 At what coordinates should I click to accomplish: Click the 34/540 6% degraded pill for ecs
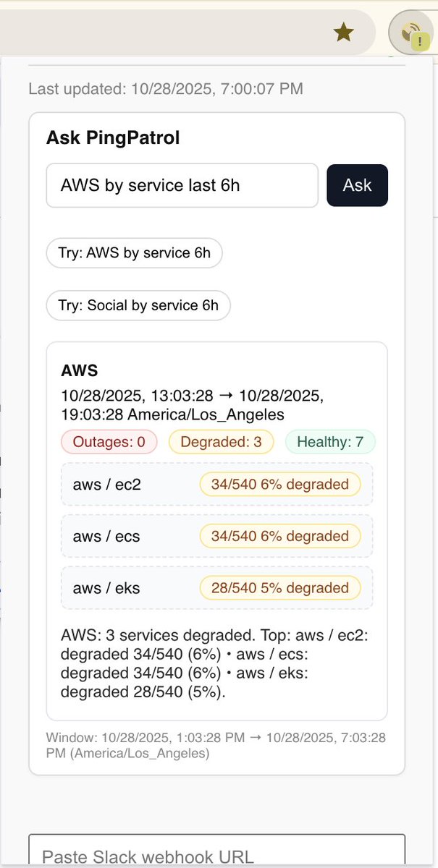coord(280,536)
